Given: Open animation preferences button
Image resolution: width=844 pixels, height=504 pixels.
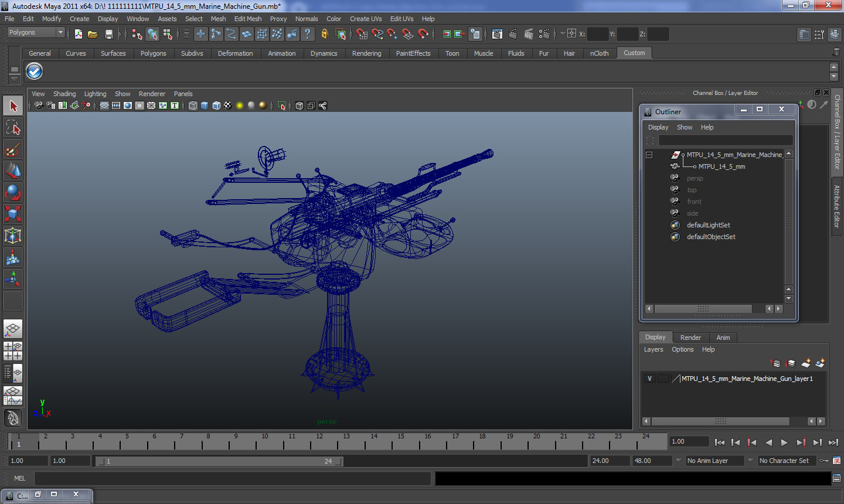Looking at the screenshot, I should tap(836, 461).
